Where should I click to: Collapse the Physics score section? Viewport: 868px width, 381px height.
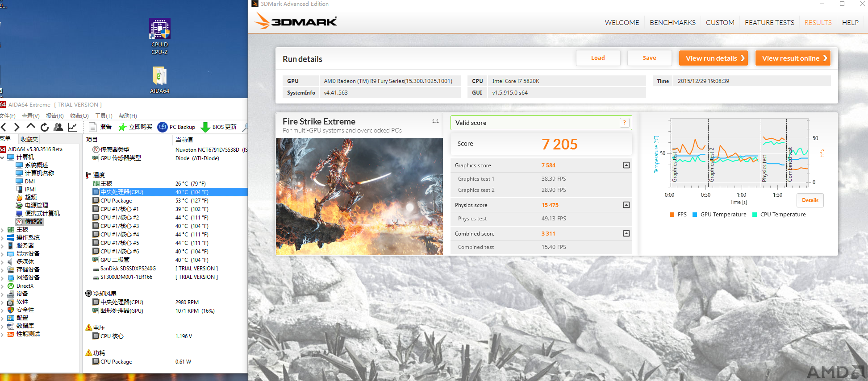[626, 205]
